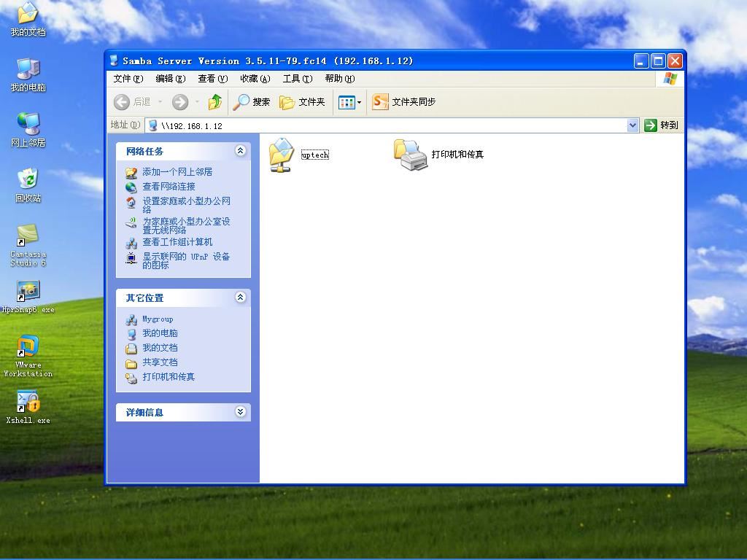Open the 文件(F) menu
The width and height of the screenshot is (747, 560).
pyautogui.click(x=128, y=79)
